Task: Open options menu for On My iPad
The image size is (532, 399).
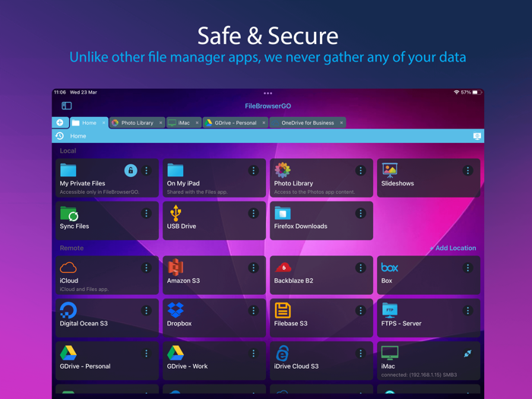Action: (253, 170)
